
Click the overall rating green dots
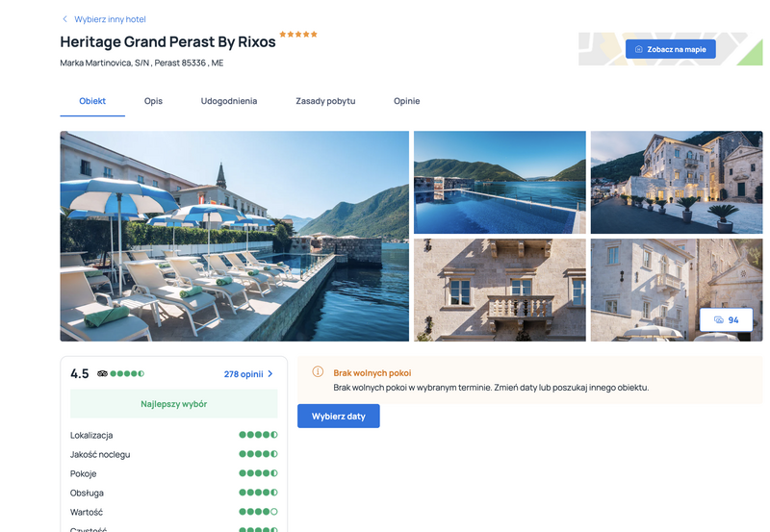[x=127, y=373]
